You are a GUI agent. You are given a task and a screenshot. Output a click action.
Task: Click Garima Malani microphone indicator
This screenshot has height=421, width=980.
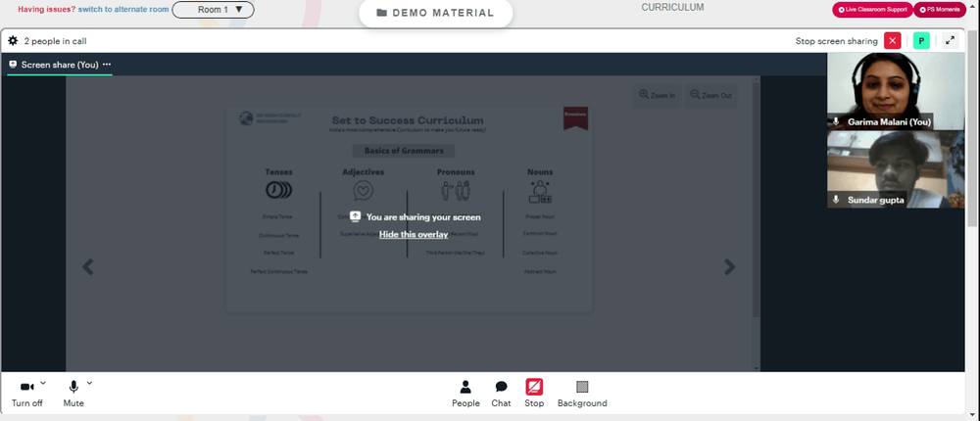pyautogui.click(x=836, y=121)
